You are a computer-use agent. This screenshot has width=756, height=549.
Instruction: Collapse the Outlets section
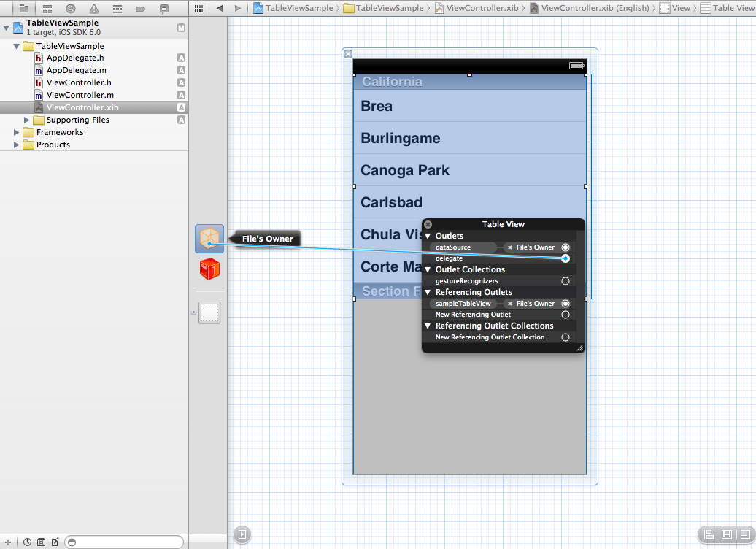pyautogui.click(x=428, y=236)
